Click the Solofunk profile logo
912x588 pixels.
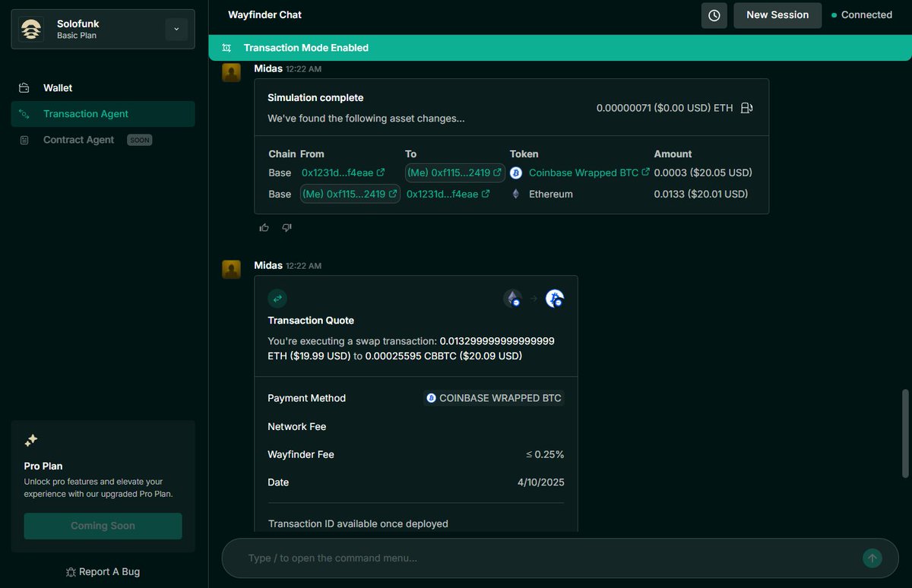[x=31, y=29]
